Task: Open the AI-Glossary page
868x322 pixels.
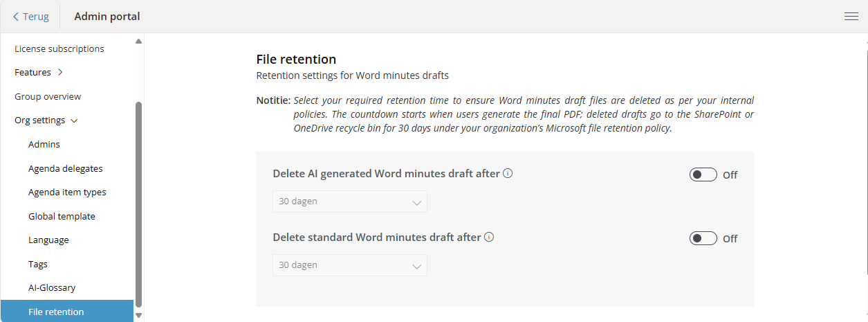Action: click(x=52, y=287)
